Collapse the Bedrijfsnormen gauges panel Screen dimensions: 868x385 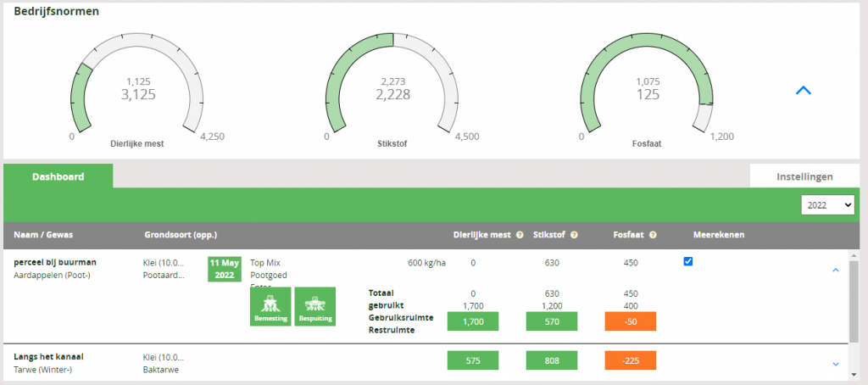(x=803, y=90)
